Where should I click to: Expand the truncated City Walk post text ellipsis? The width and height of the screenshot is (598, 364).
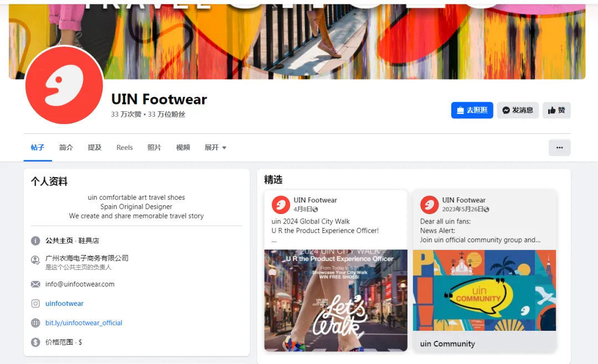(274, 241)
